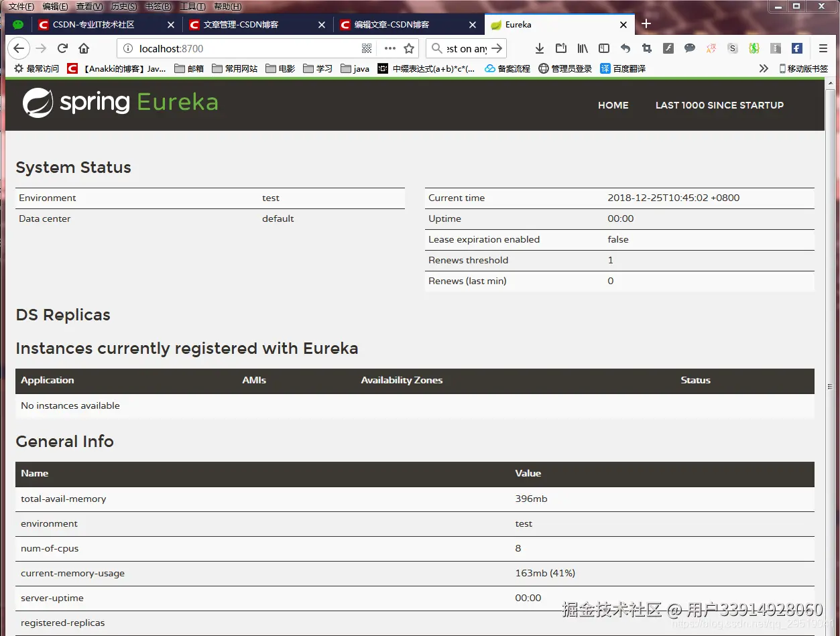
Task: Open the 百度翻译 bookmark
Action: point(623,68)
